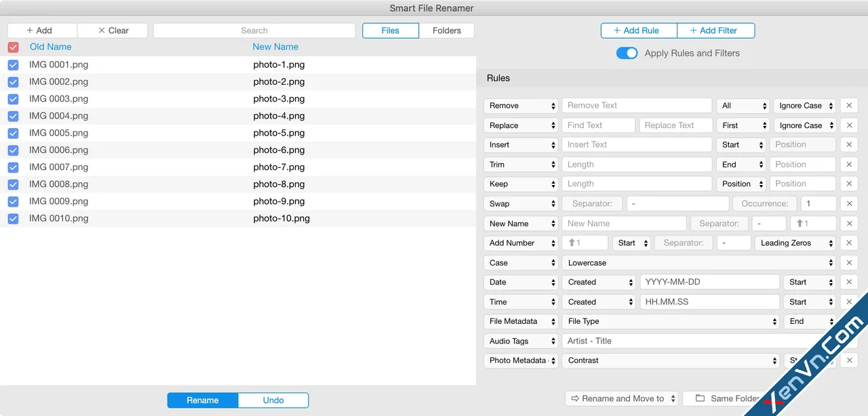
Task: Uncheck IMG 0010.png checkbox
Action: point(13,218)
